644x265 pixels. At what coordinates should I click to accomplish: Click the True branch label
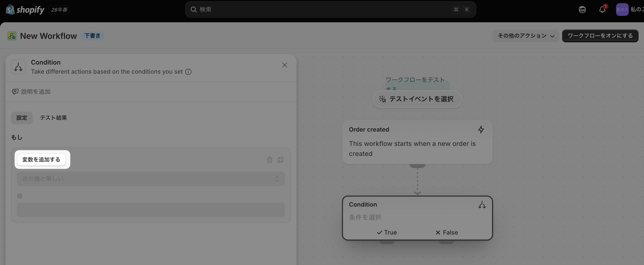(387, 232)
